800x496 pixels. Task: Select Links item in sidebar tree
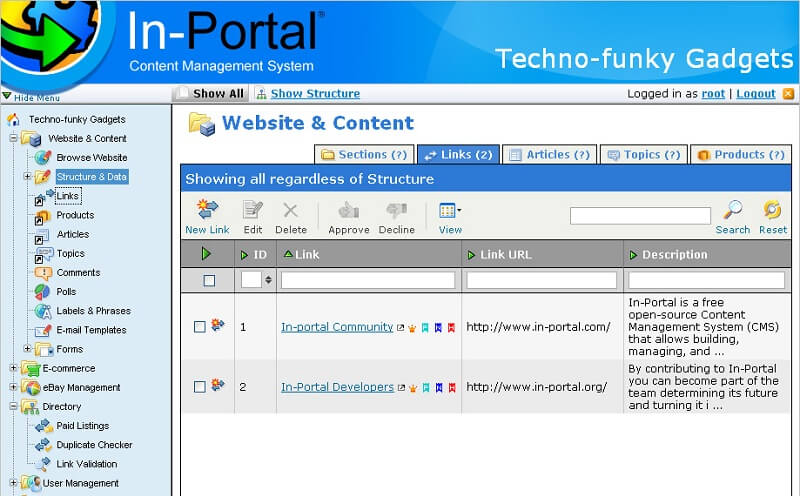(x=67, y=196)
